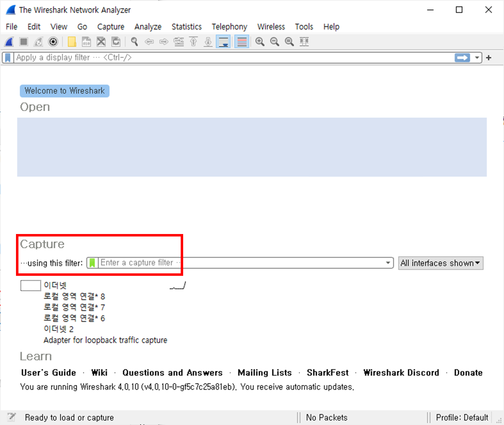The height and width of the screenshot is (425, 504).
Task: Select the 이더넷 2 interface
Action: coord(59,329)
